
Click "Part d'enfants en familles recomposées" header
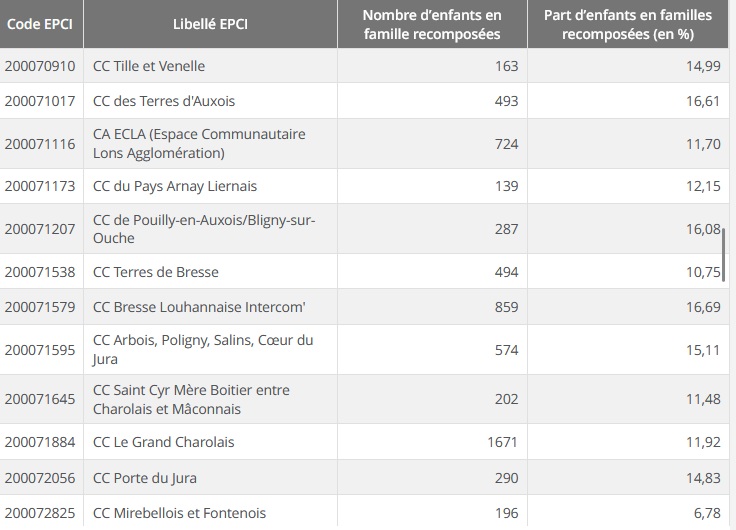[627, 25]
